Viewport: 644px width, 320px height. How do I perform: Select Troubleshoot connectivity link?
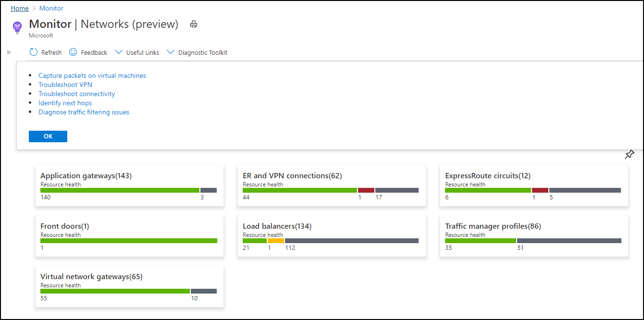coord(77,94)
